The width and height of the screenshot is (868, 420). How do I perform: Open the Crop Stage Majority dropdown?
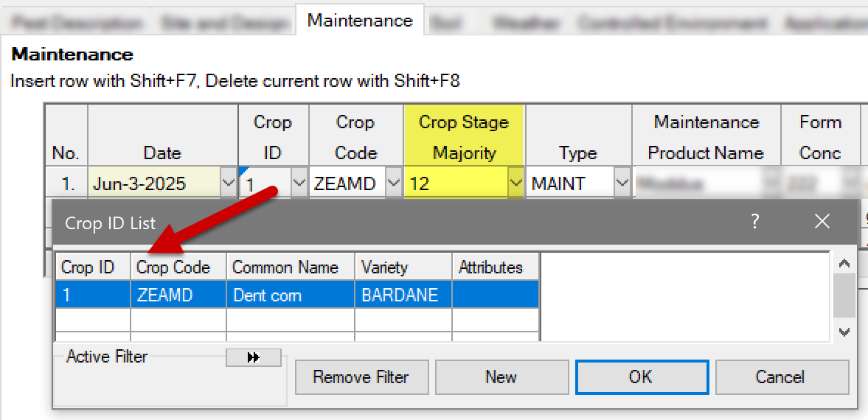[515, 183]
